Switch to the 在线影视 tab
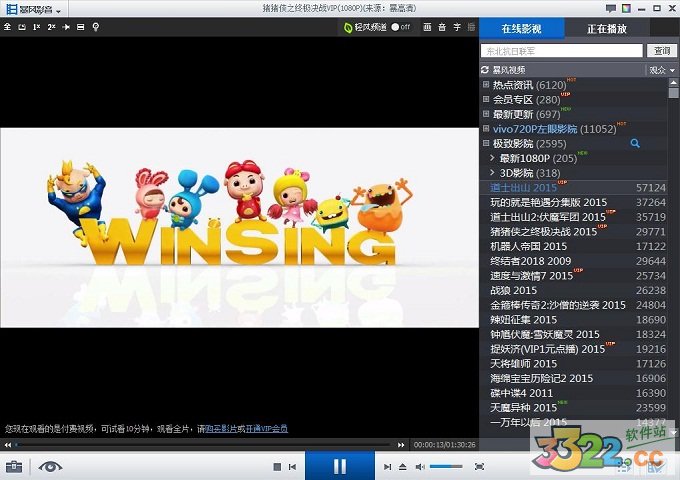 pos(522,29)
